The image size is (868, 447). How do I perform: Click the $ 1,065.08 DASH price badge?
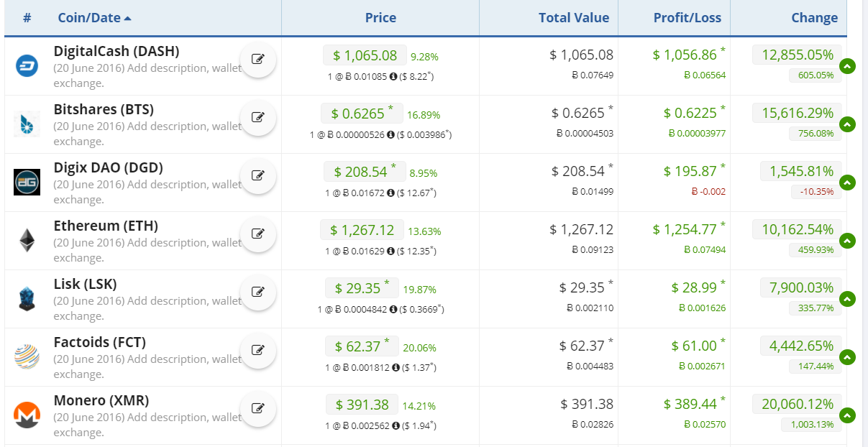click(365, 55)
